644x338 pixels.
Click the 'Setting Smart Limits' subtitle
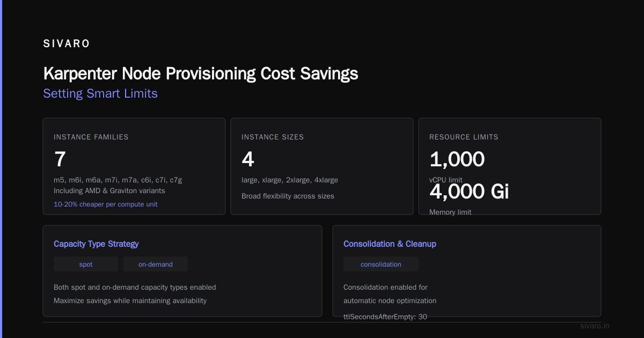point(100,93)
